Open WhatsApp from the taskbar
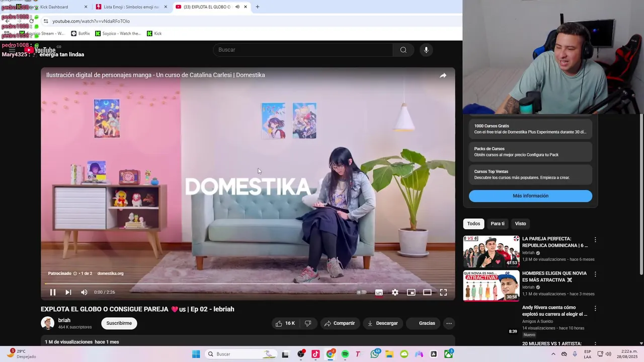This screenshot has width=644, height=362. (x=375, y=354)
